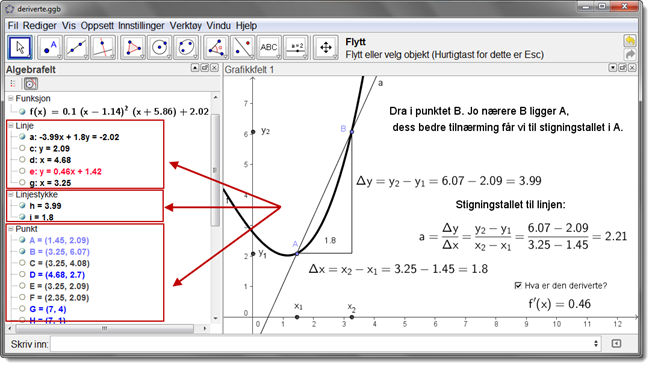Collapse the Linje group
Viewport: 652px width, 367px height.
[10, 126]
